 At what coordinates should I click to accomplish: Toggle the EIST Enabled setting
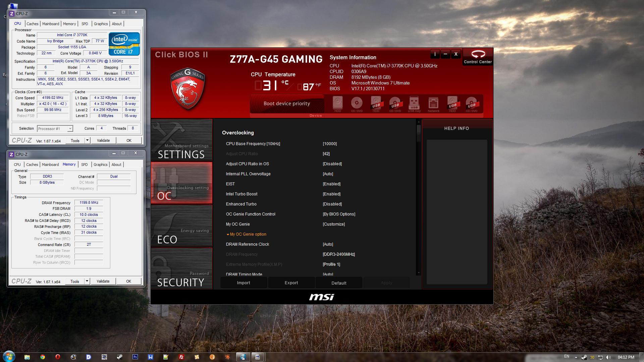click(331, 184)
